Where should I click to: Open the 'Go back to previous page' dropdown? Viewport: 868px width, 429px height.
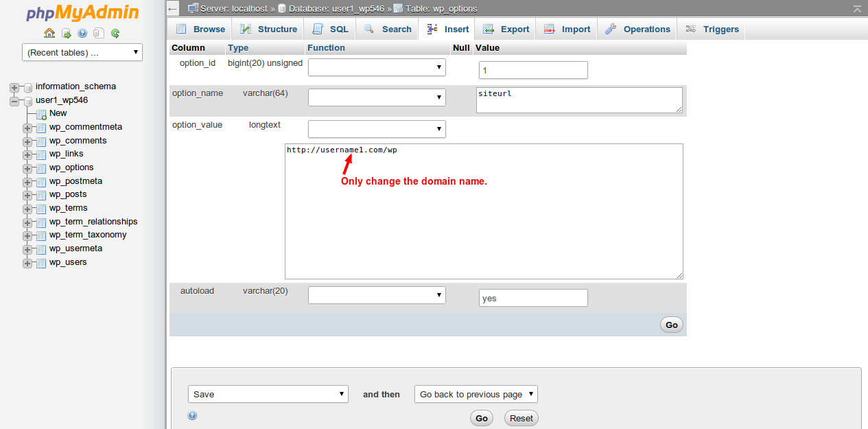pos(476,394)
